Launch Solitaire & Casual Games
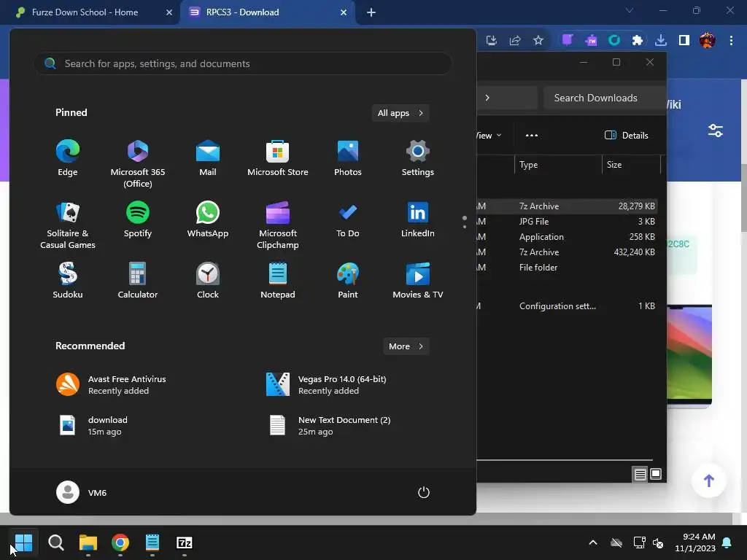Screen dimensions: 747x560 click(68, 225)
